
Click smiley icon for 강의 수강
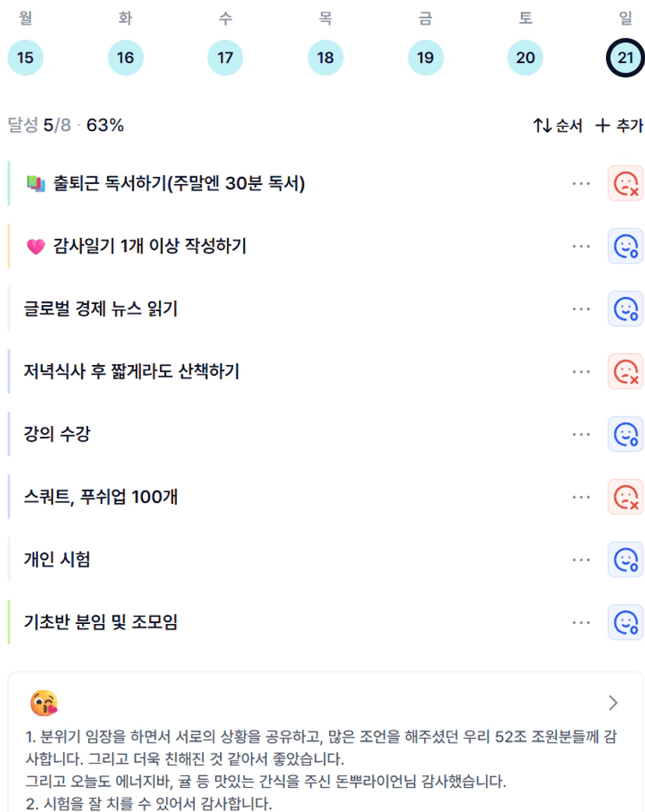(626, 434)
